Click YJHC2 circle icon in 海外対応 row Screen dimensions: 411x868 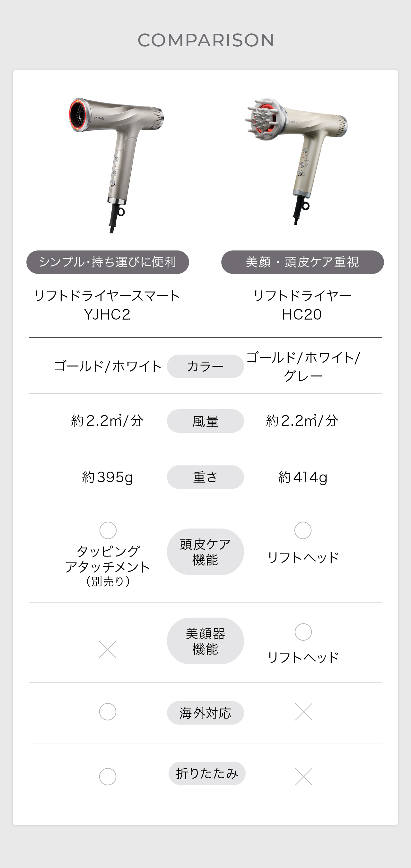click(x=108, y=712)
